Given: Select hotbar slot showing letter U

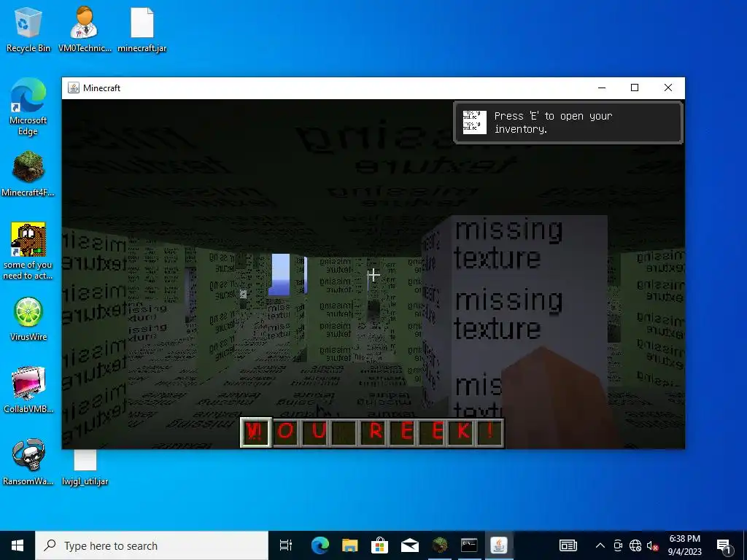Looking at the screenshot, I should [314, 432].
